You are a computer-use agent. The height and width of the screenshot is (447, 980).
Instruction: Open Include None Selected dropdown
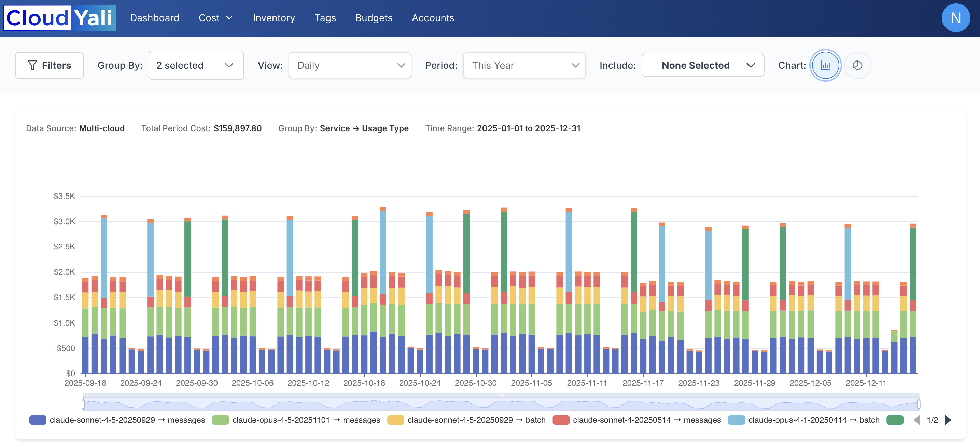pos(702,65)
